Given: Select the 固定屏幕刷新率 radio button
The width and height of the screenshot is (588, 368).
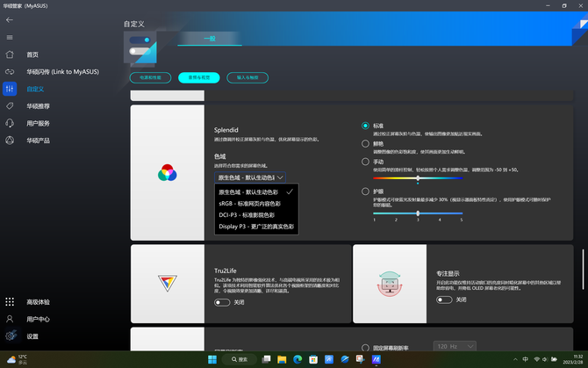Looking at the screenshot, I should [x=365, y=348].
